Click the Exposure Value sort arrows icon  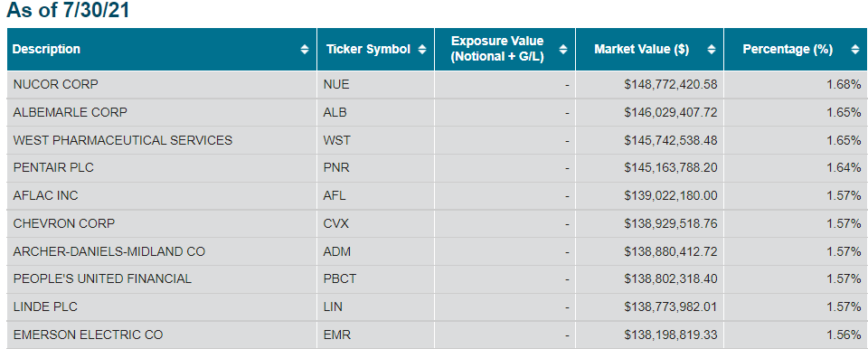coord(563,50)
